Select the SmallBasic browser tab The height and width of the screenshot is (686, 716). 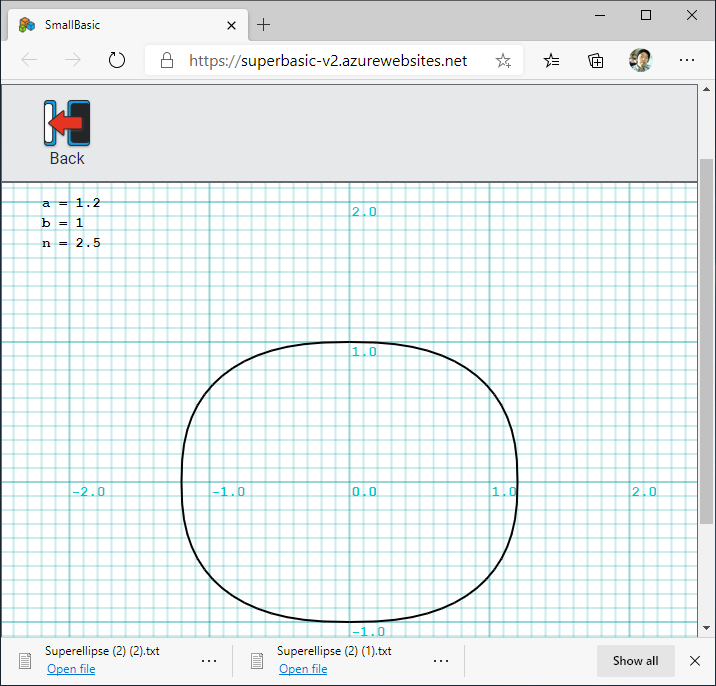tap(128, 25)
